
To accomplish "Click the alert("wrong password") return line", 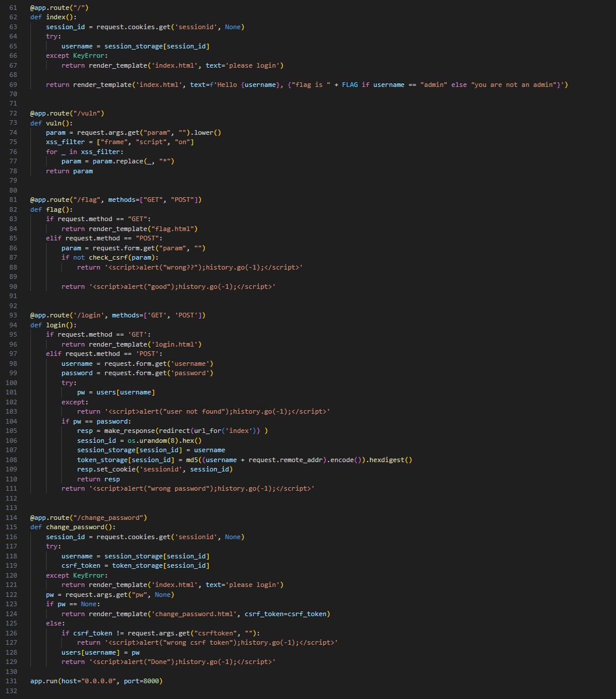I will (x=188, y=488).
